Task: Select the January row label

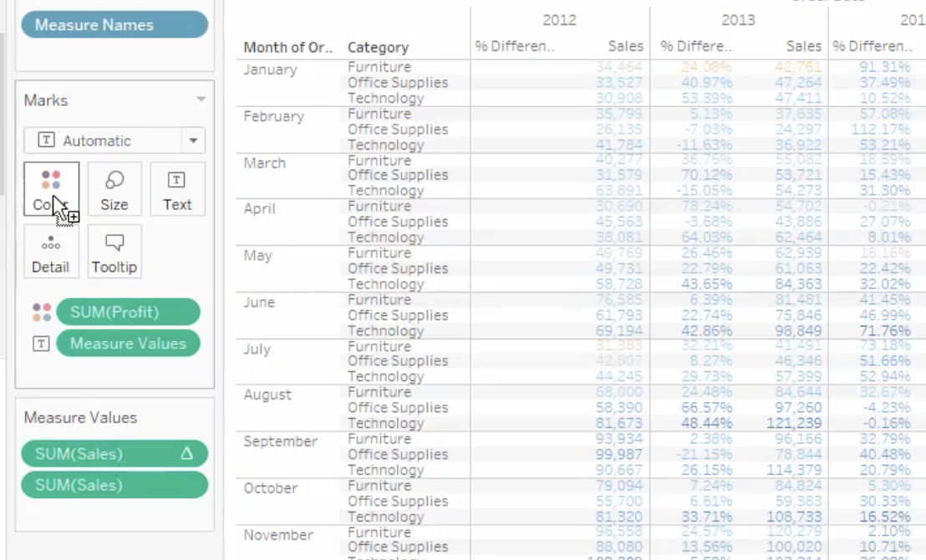Action: 271,69
